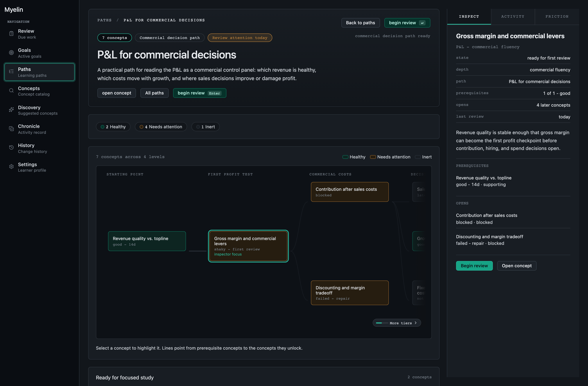
Task: Click the Ready for focused study heading
Action: tap(125, 378)
